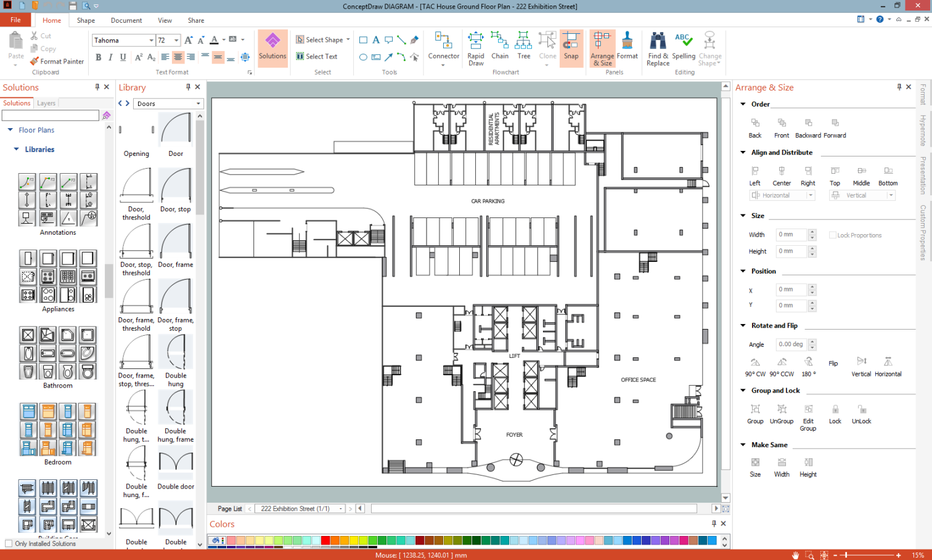Collapse the Align and Distribute section
The width and height of the screenshot is (932, 560).
coord(743,153)
